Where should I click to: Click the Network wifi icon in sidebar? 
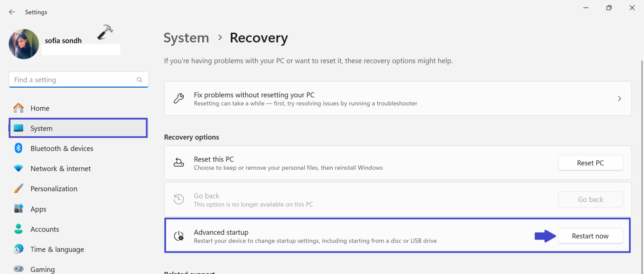click(19, 169)
